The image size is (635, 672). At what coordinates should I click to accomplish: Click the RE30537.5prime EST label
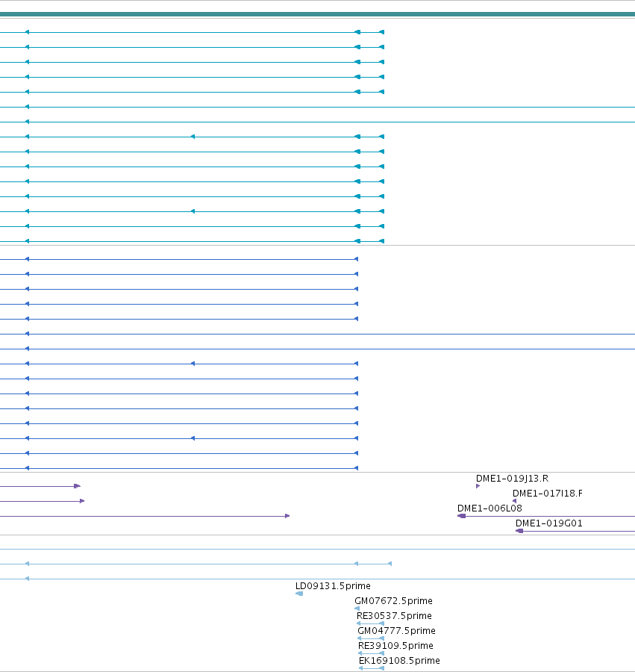pos(394,616)
